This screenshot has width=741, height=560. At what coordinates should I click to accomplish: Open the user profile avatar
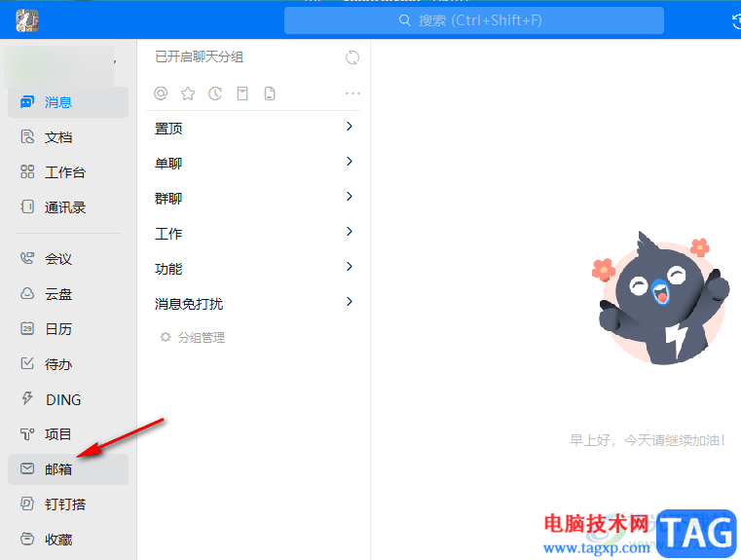click(x=27, y=20)
